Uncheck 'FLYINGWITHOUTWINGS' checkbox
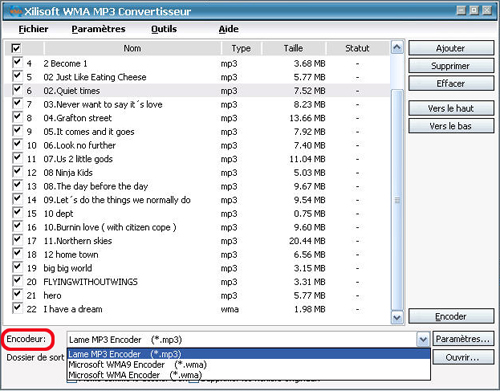 pos(17,281)
